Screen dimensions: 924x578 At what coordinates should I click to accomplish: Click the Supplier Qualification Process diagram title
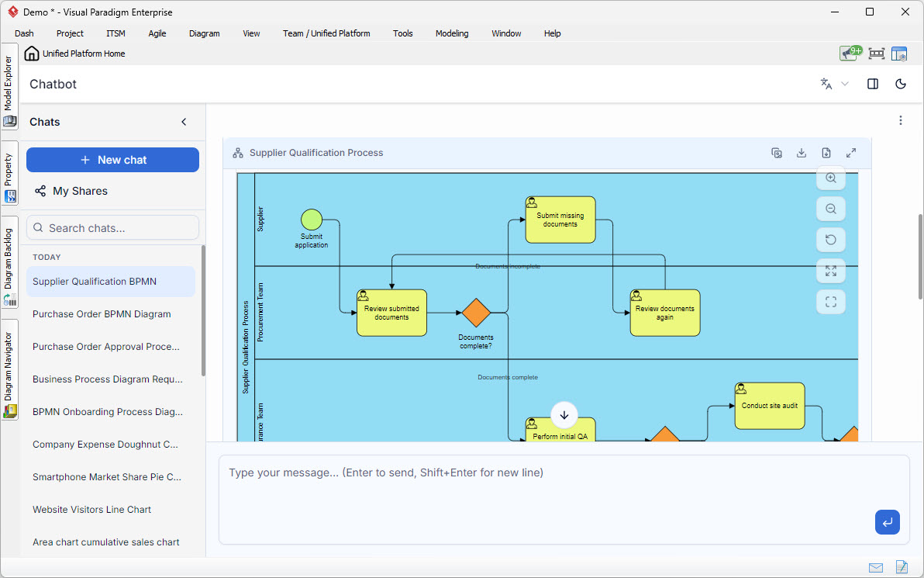coord(316,153)
